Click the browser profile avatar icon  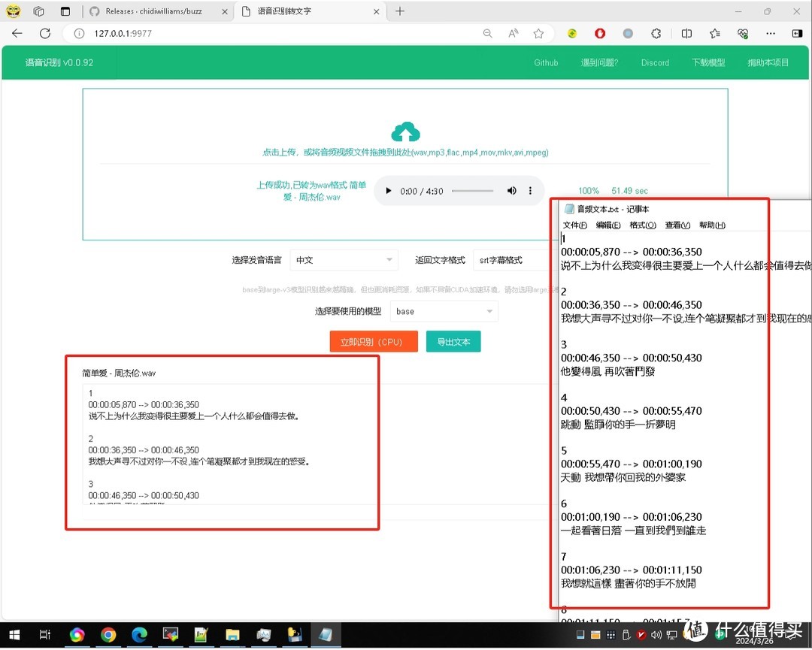point(13,11)
